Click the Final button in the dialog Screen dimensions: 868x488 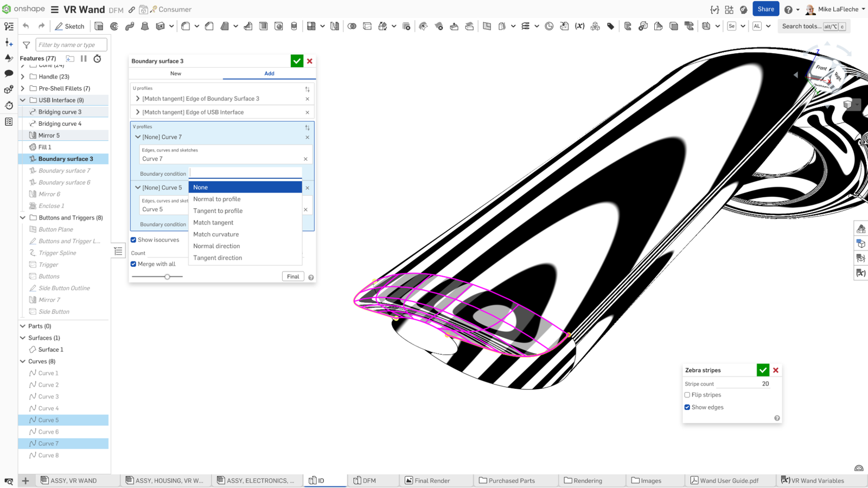coord(293,277)
